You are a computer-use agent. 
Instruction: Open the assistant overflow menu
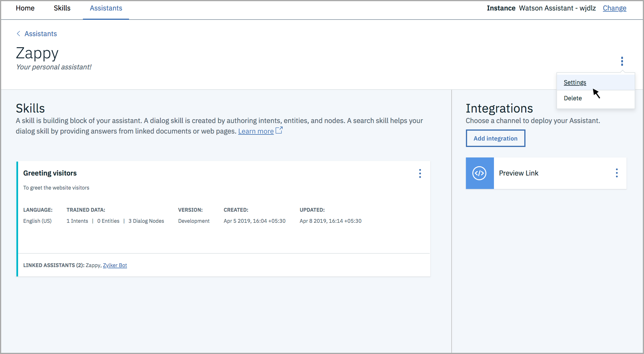622,61
